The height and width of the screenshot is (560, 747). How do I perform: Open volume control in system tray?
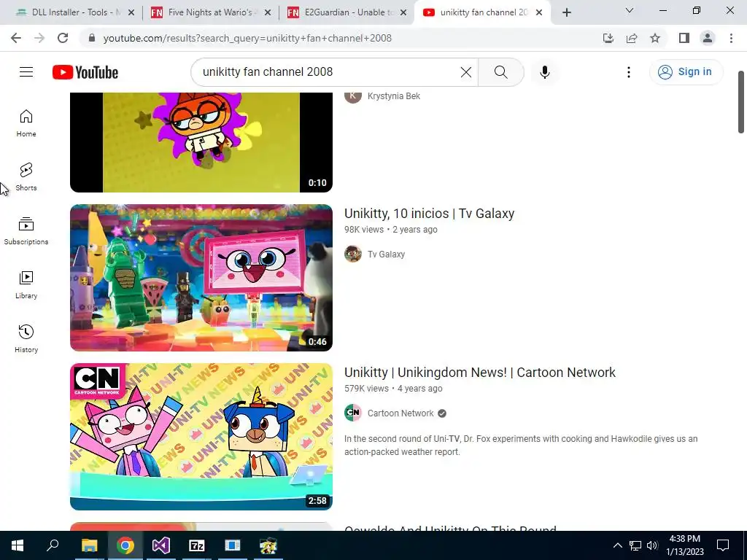[x=652, y=545]
